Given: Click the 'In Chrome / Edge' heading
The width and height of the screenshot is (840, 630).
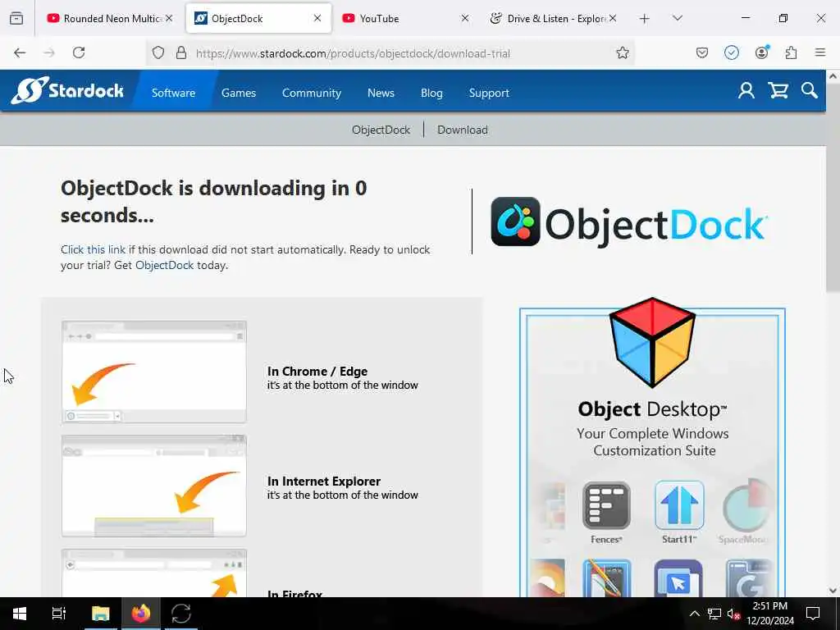Looking at the screenshot, I should click(x=317, y=372).
